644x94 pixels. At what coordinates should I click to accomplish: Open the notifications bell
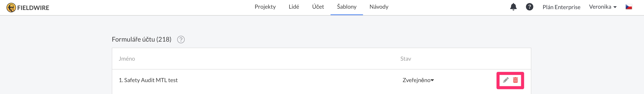[x=513, y=7]
